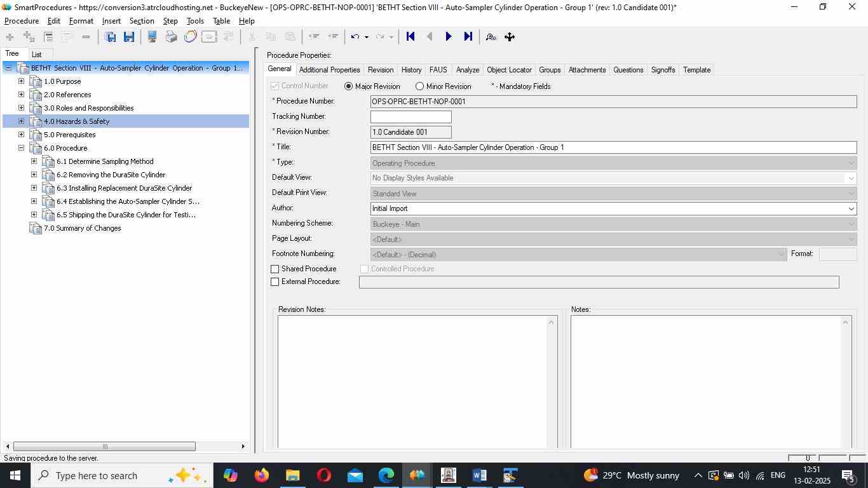This screenshot has height=488, width=868.
Task: Open Firefox from the taskbar
Action: (x=261, y=475)
